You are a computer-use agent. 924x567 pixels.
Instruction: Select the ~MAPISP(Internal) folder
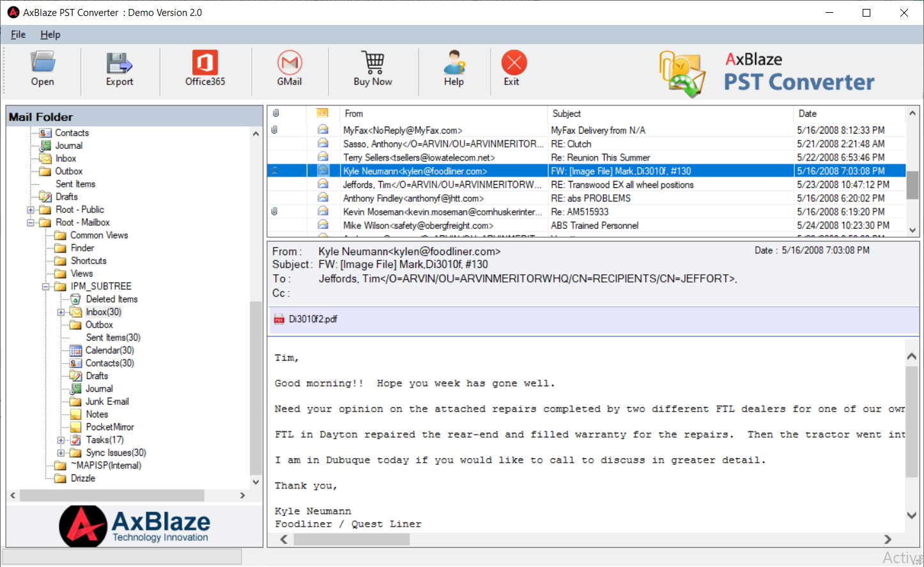pos(106,465)
